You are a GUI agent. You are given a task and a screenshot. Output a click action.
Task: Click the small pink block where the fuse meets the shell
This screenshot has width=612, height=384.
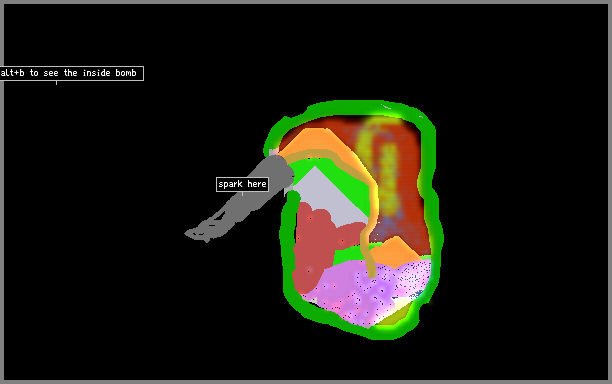(274, 151)
